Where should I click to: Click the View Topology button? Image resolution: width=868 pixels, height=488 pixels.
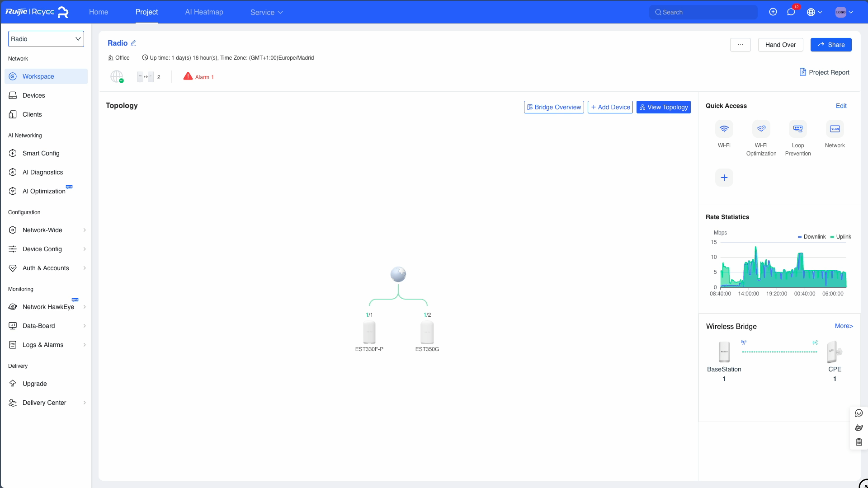pyautogui.click(x=663, y=107)
